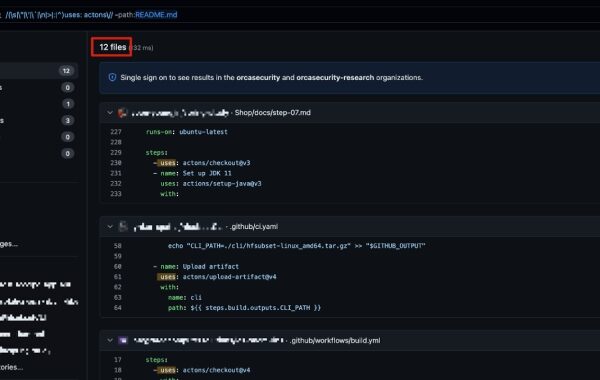This screenshot has height=380, width=600.
Task: Click the '12 files' result count
Action: [x=112, y=47]
